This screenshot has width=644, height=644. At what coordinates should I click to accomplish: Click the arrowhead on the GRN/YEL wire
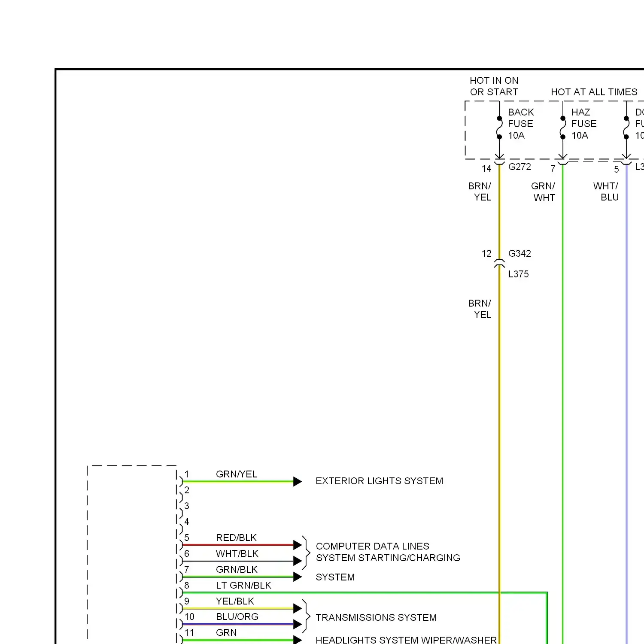pyautogui.click(x=298, y=481)
